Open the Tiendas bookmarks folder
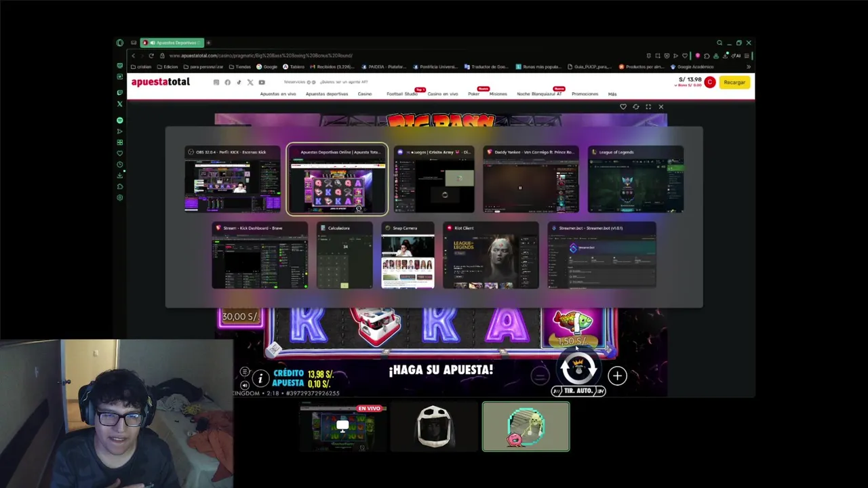868x488 pixels. (240, 67)
